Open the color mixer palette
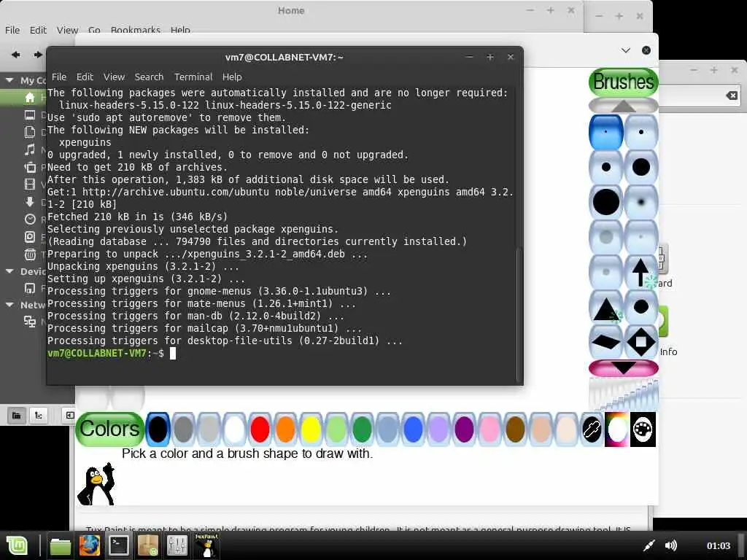The height and width of the screenshot is (560, 747). [643, 429]
